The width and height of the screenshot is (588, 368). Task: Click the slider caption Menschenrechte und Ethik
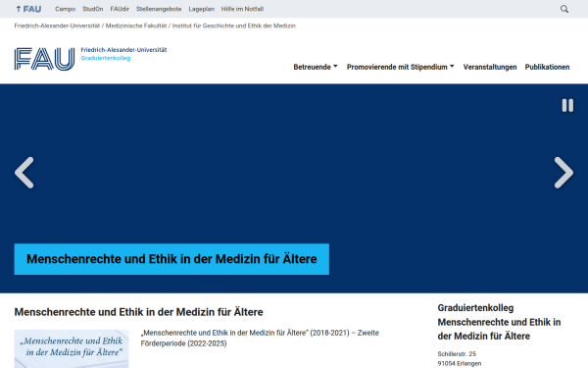171,259
